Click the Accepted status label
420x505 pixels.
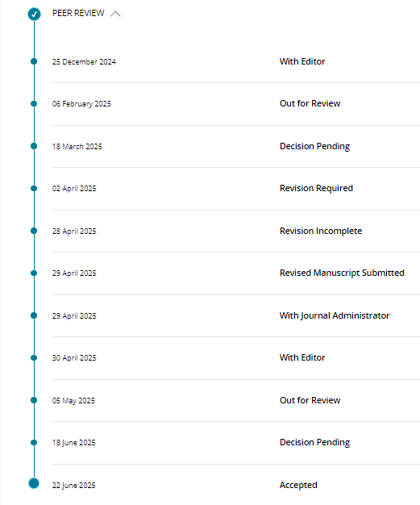pyautogui.click(x=298, y=485)
